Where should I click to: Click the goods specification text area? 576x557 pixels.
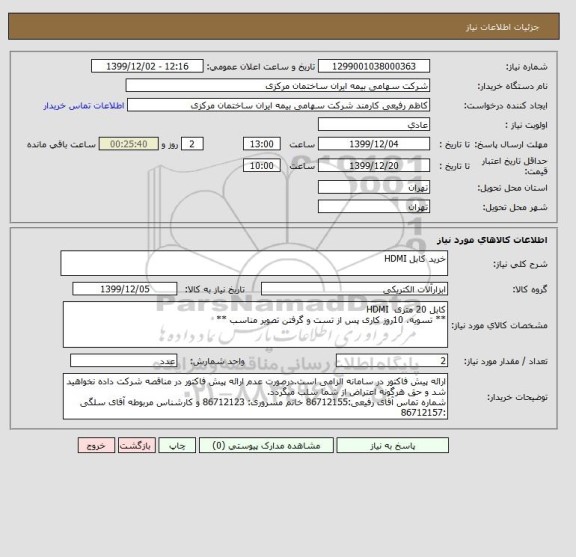pos(255,324)
